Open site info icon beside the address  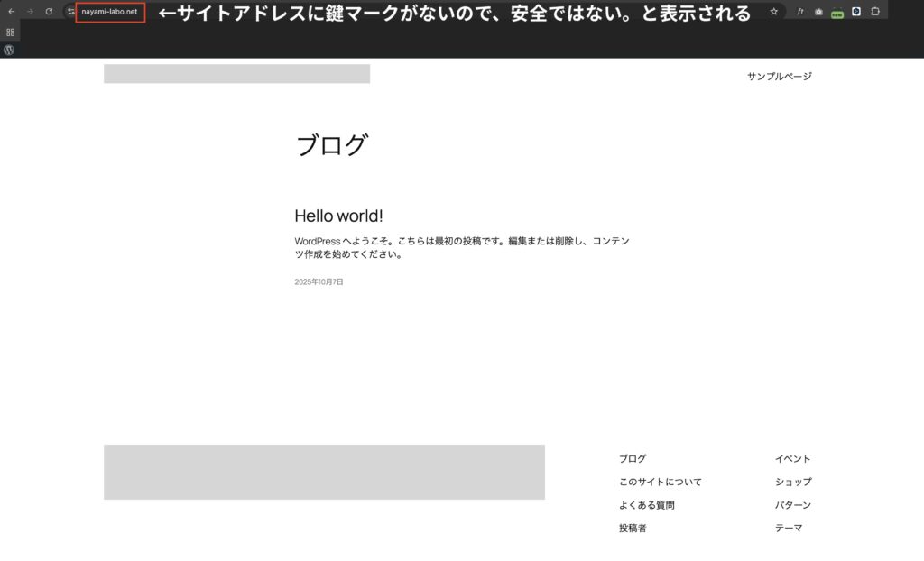click(70, 12)
